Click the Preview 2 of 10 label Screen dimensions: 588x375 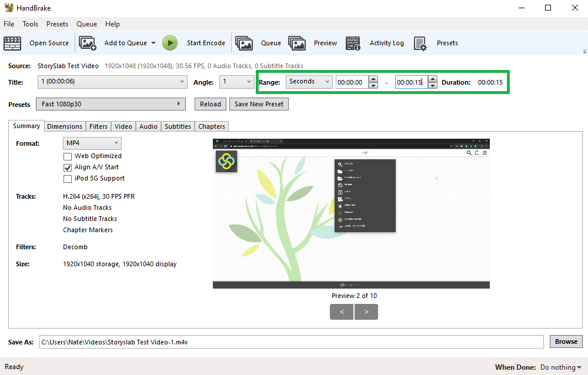354,296
